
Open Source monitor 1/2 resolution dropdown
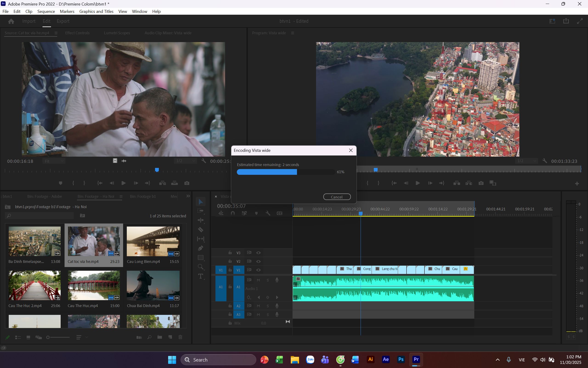point(186,161)
